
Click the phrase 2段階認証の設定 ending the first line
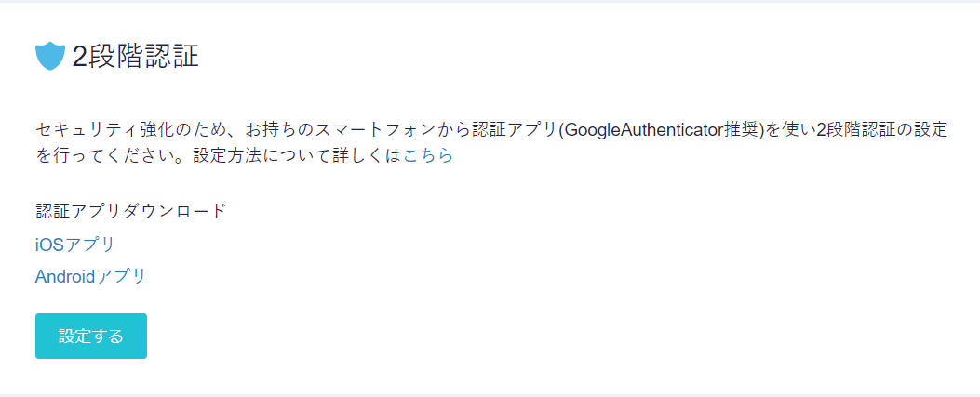881,130
